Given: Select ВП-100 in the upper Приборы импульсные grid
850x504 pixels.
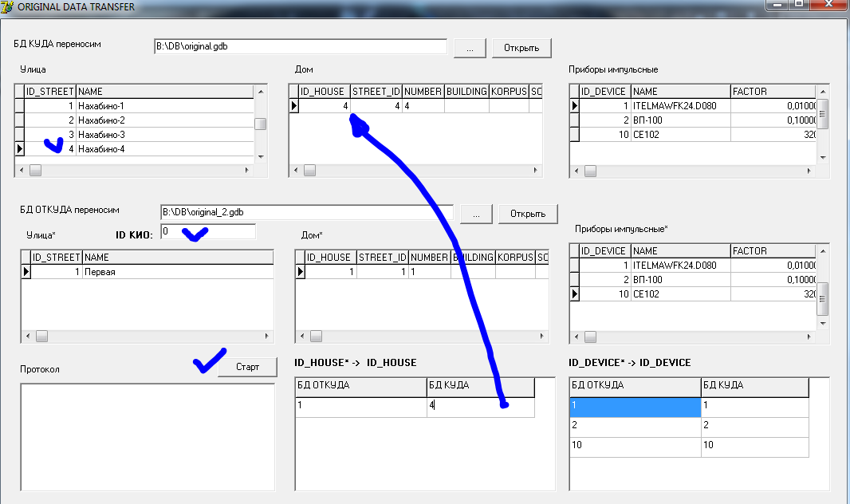Looking at the screenshot, I should tap(680, 120).
